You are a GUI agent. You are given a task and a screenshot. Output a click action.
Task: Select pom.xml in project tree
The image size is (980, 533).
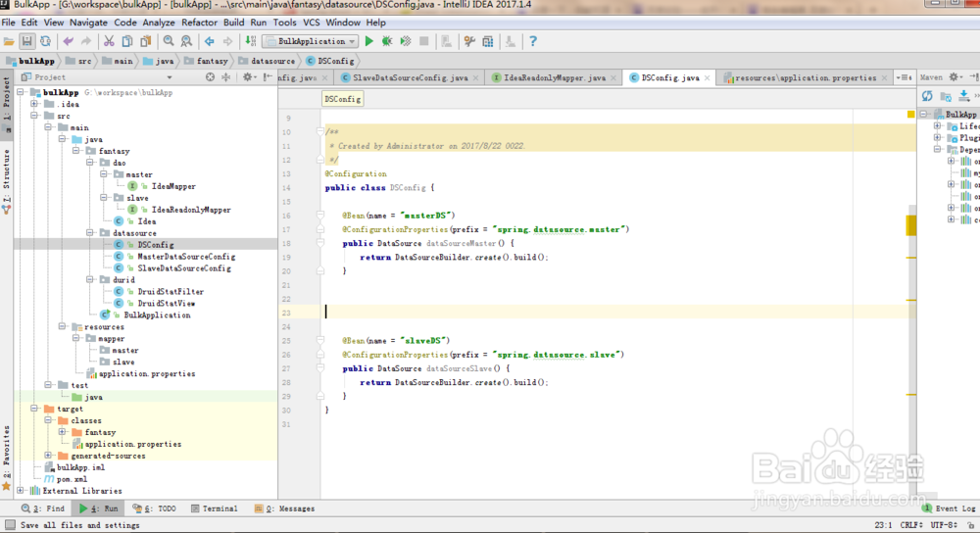point(72,479)
